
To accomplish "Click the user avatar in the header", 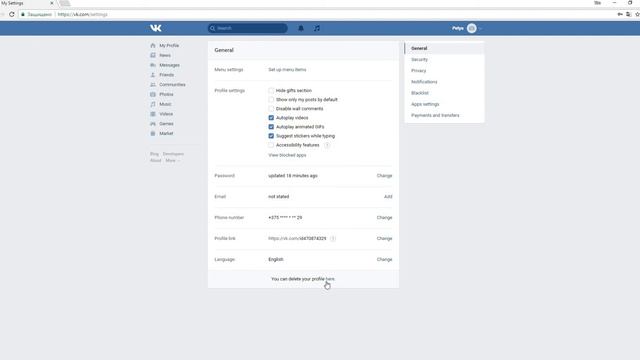I will (471, 28).
